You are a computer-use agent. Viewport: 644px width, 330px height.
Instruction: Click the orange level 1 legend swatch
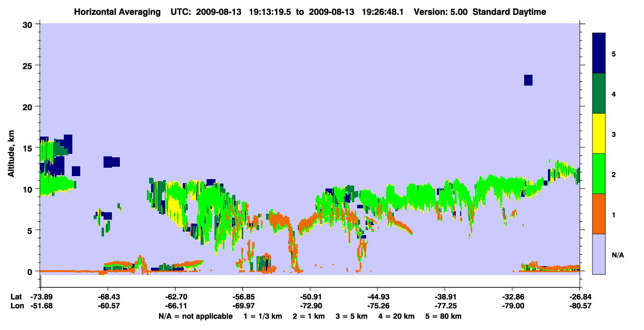click(x=599, y=214)
